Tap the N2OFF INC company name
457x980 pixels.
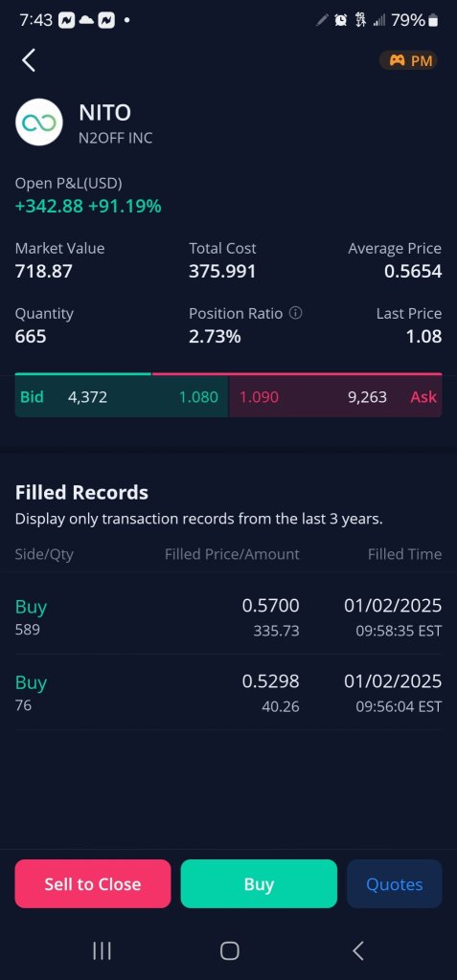116,138
